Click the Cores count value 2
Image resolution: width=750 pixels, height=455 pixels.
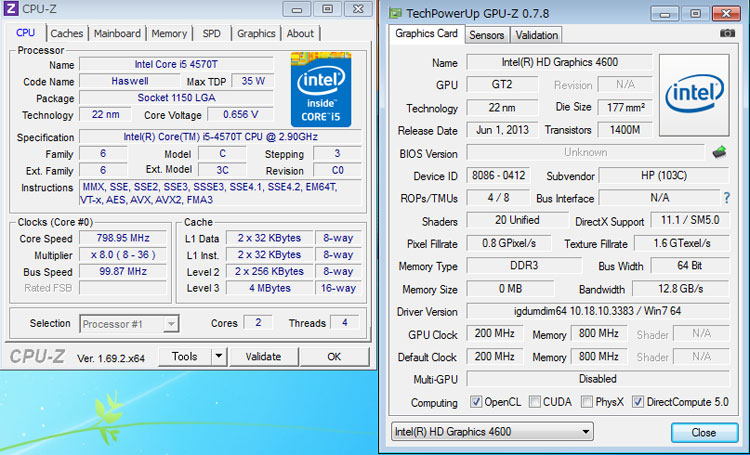pyautogui.click(x=258, y=322)
